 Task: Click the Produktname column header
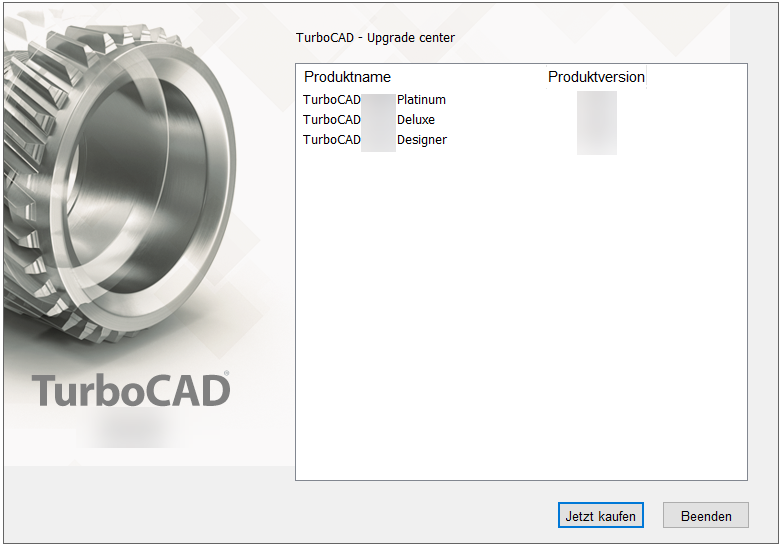point(347,77)
